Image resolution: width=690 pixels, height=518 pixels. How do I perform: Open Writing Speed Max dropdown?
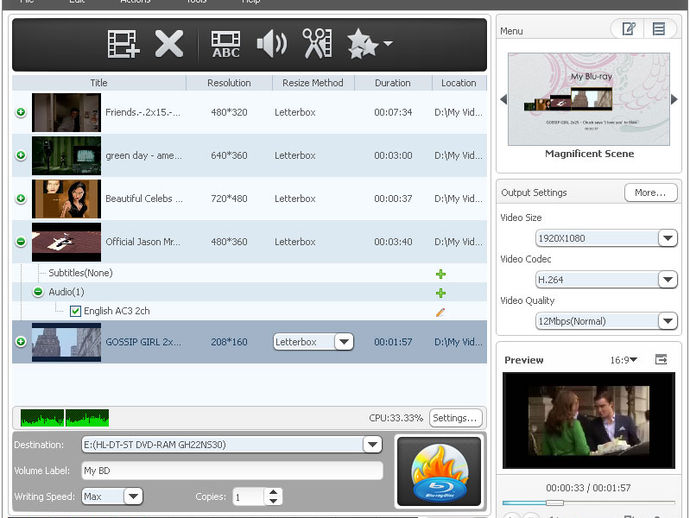coord(133,496)
